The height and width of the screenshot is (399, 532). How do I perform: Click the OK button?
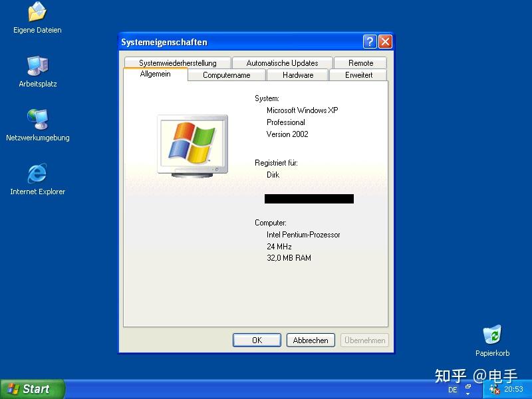257,340
